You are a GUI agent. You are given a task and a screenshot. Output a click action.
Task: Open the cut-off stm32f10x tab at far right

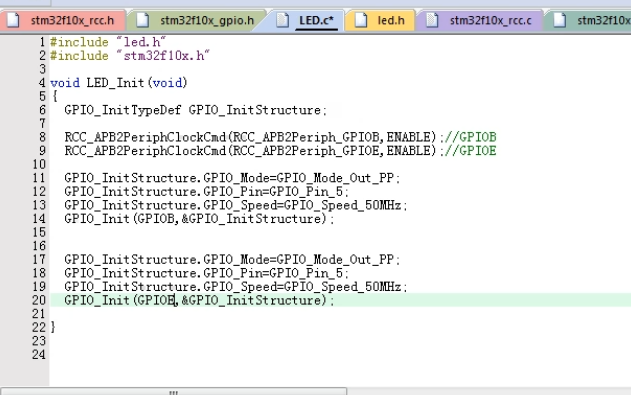588,21
